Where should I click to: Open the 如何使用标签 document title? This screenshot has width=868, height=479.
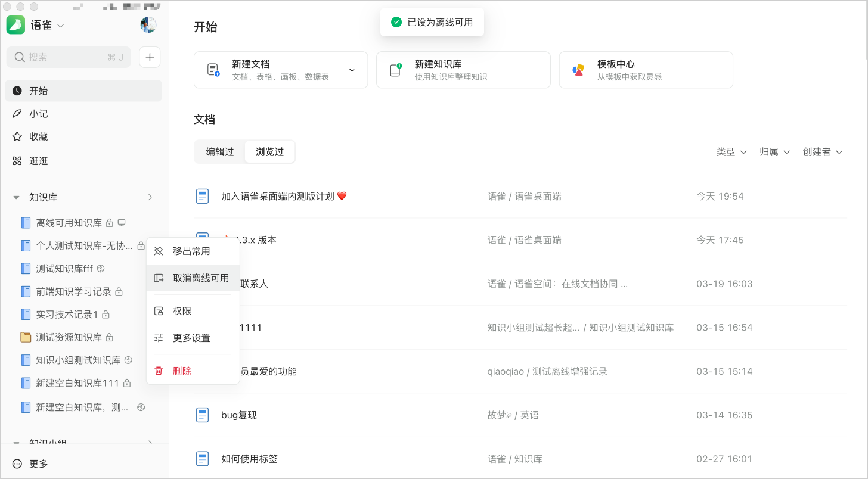(249, 459)
